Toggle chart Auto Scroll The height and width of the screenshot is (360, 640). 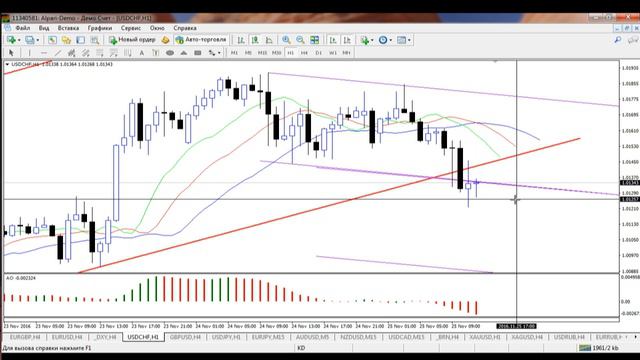(333, 40)
